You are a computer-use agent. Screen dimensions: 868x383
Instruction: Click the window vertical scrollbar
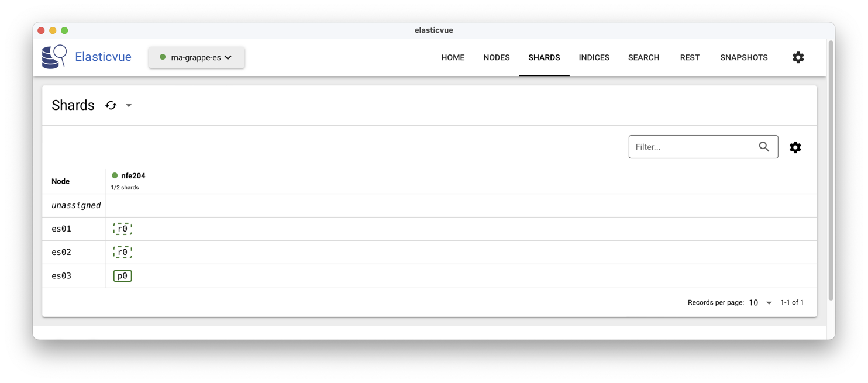coord(831,170)
